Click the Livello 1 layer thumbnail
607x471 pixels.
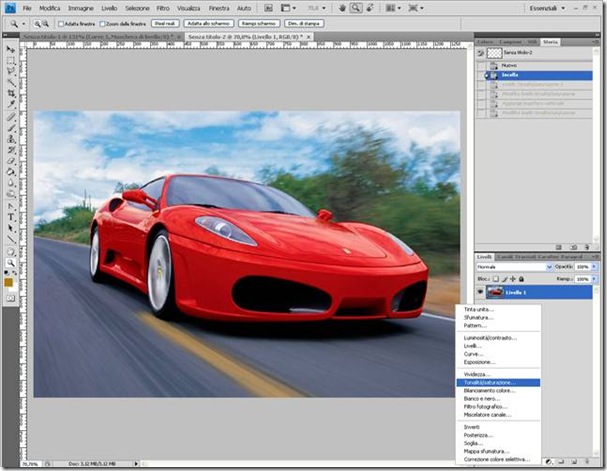point(495,292)
